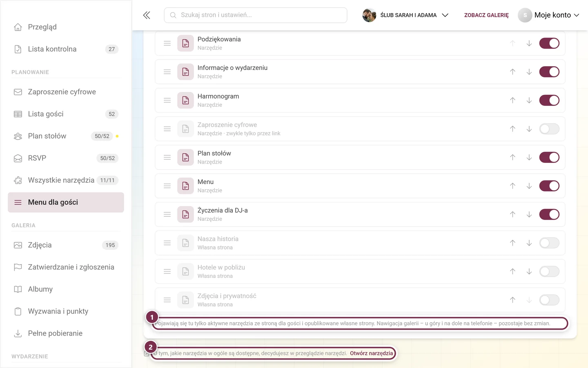This screenshot has width=588, height=368.
Task: Move Zdjęcia i prywatność up with arrow
Action: point(512,300)
